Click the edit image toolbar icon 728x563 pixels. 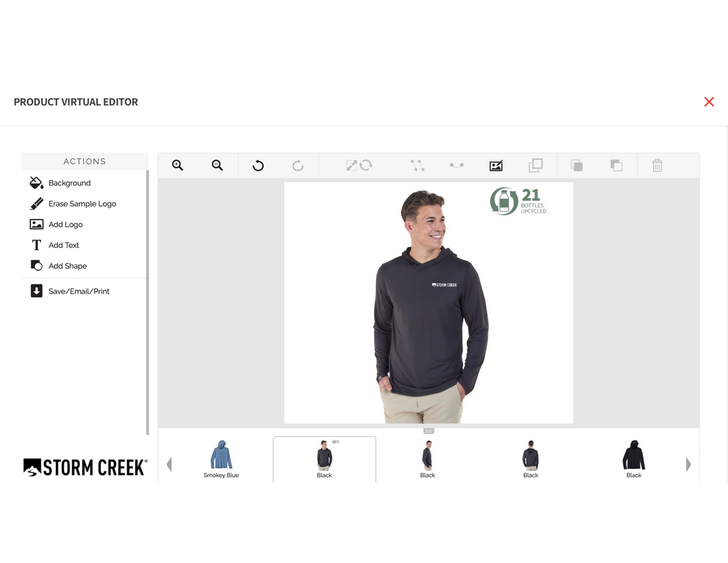pyautogui.click(x=496, y=166)
